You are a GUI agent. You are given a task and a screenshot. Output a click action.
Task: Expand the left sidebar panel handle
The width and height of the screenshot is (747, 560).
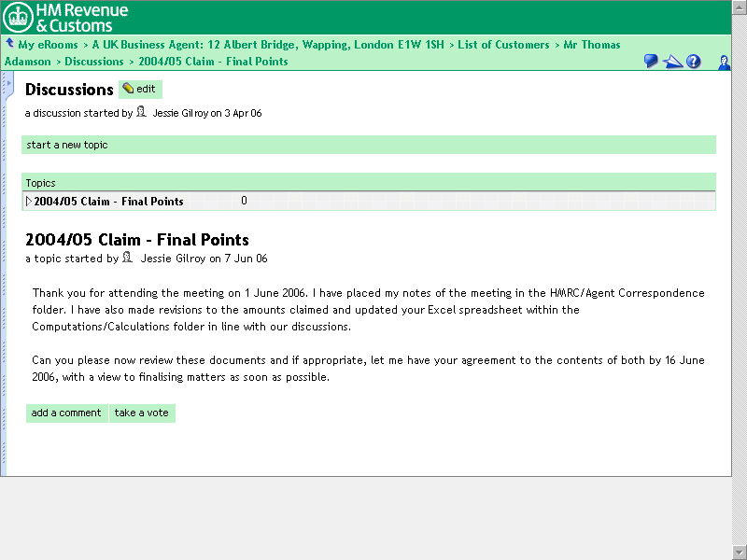coord(7,83)
